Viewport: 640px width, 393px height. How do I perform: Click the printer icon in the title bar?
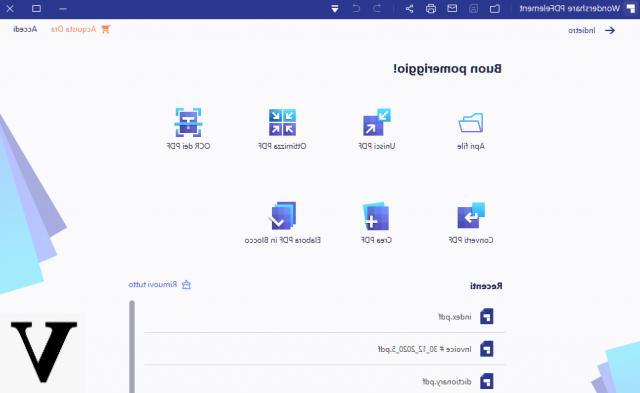click(431, 9)
